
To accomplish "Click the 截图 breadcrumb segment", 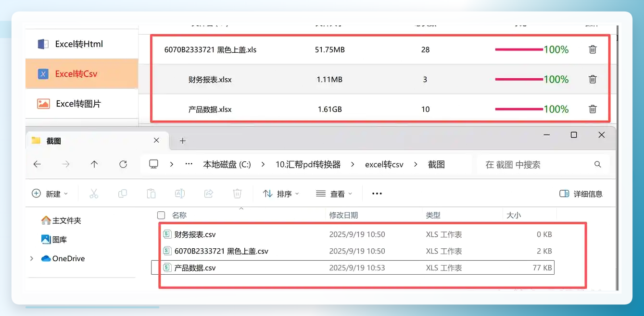I will (x=436, y=164).
